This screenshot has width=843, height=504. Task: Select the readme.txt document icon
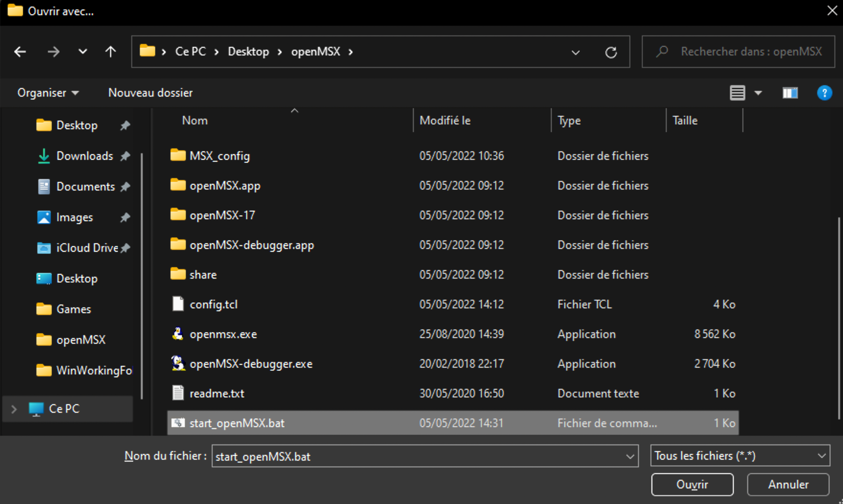tap(178, 393)
